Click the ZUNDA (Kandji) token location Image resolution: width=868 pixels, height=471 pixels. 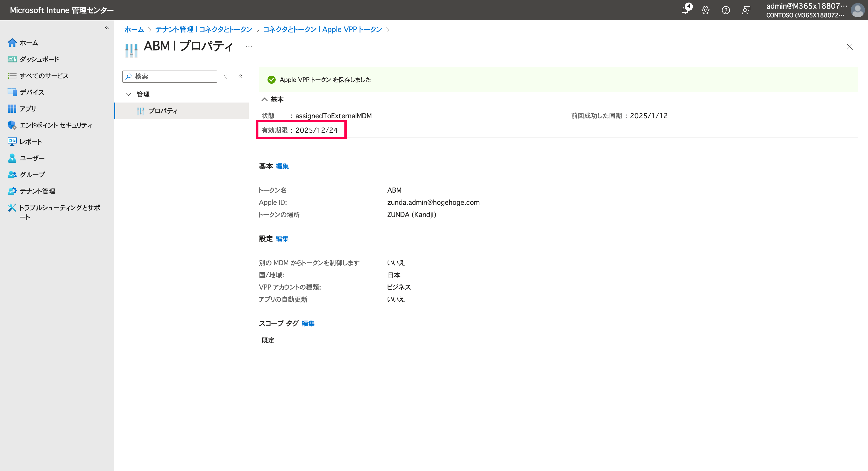(411, 215)
